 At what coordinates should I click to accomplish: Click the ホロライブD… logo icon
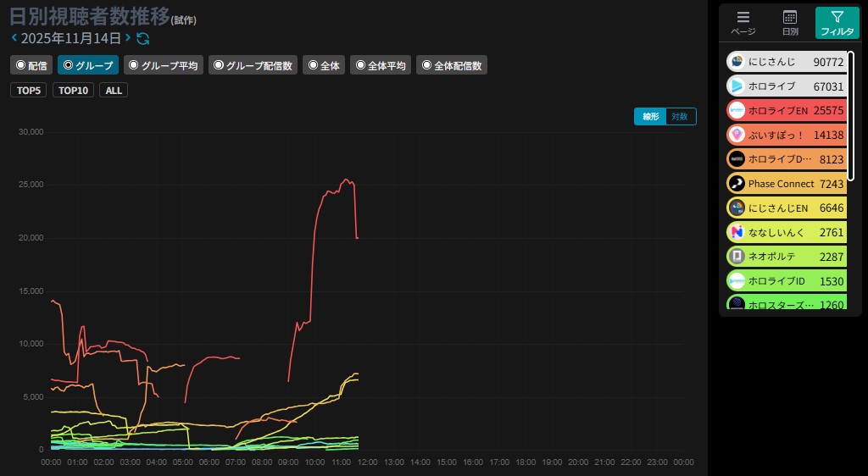(x=737, y=158)
